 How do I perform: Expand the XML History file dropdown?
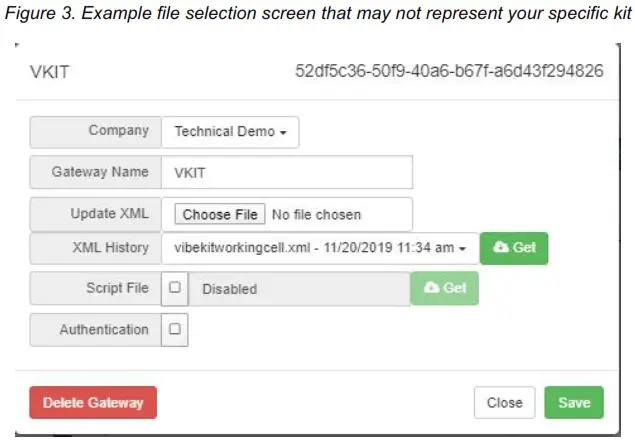[320, 248]
